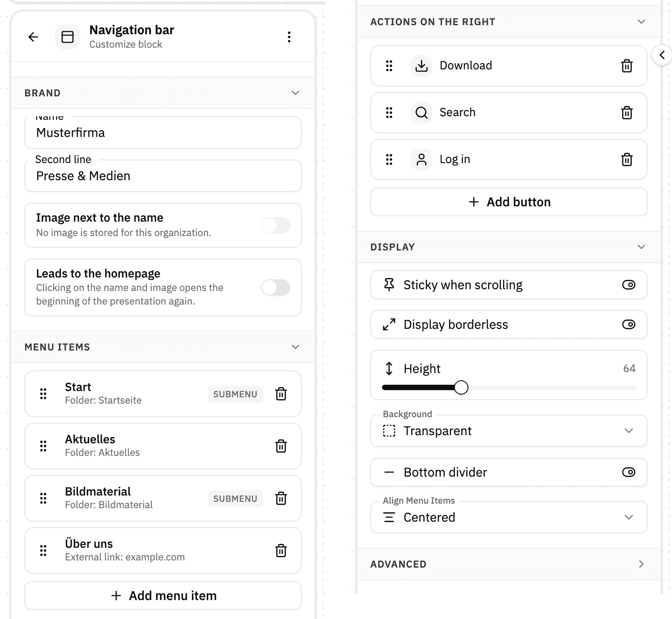The image size is (672, 619).
Task: Grab the drag handle for Über uns
Action: pyautogui.click(x=43, y=551)
